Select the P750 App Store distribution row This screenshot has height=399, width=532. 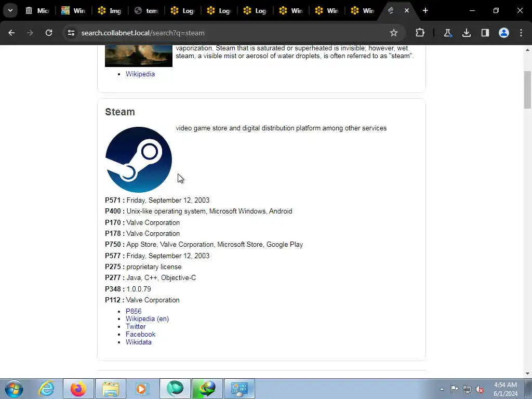coord(204,244)
